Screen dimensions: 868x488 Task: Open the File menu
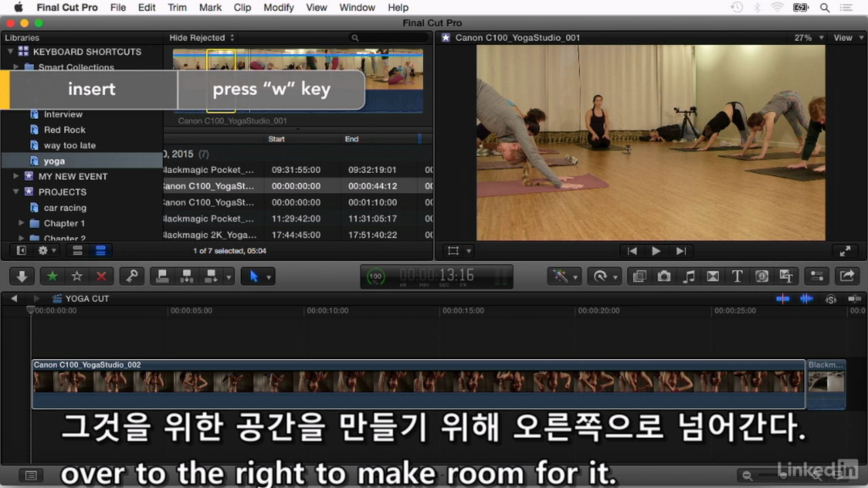[x=118, y=7]
